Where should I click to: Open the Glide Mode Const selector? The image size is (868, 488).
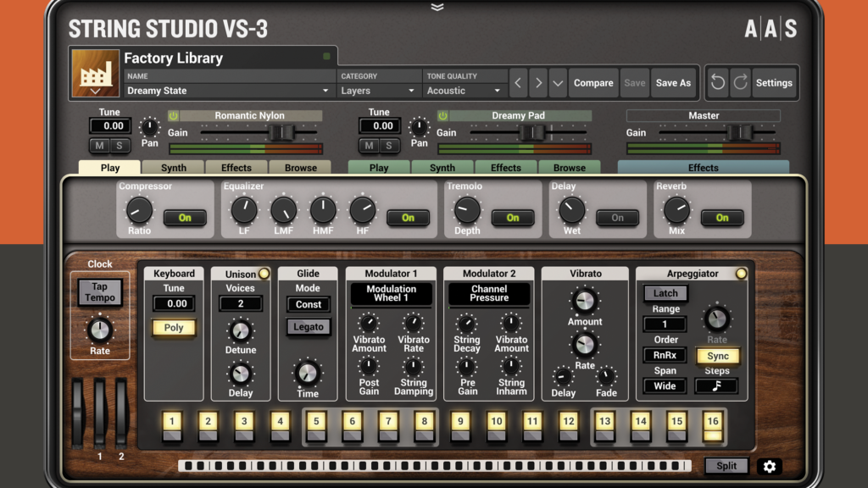pyautogui.click(x=309, y=304)
